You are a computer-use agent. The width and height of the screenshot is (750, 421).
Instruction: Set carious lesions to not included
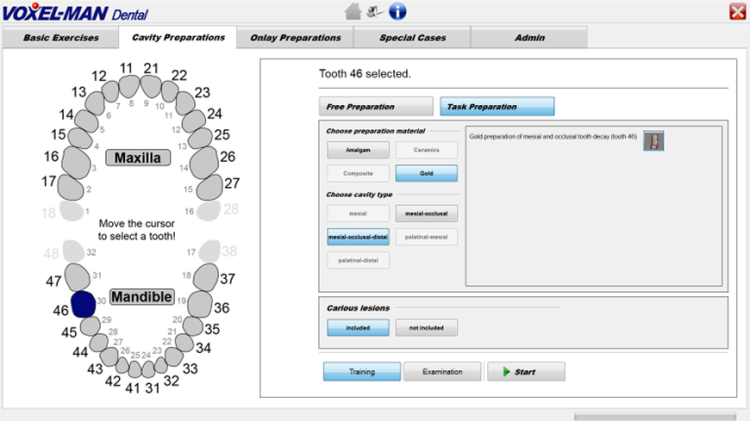(x=426, y=328)
